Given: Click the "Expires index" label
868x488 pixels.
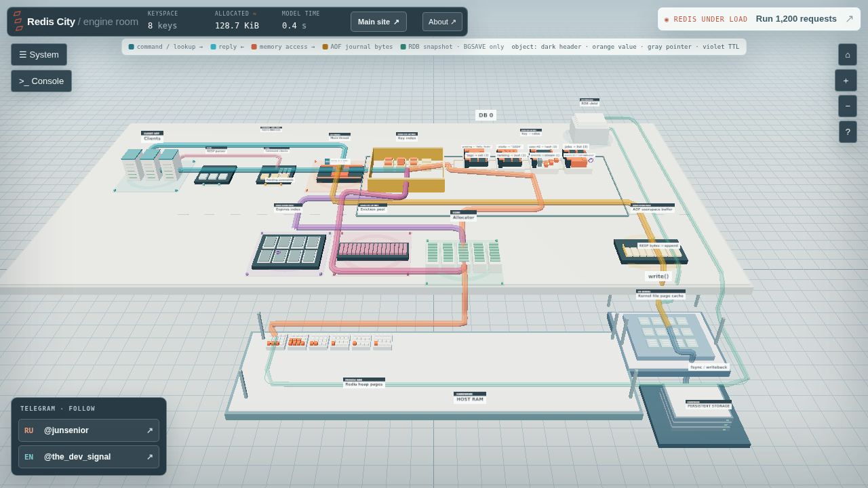Looking at the screenshot, I should pyautogui.click(x=288, y=209).
